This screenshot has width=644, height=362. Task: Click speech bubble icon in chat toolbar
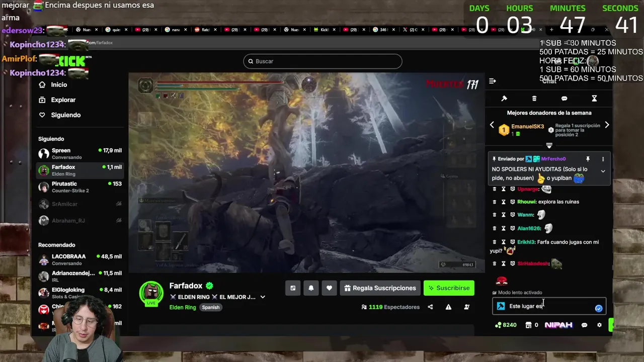(564, 99)
